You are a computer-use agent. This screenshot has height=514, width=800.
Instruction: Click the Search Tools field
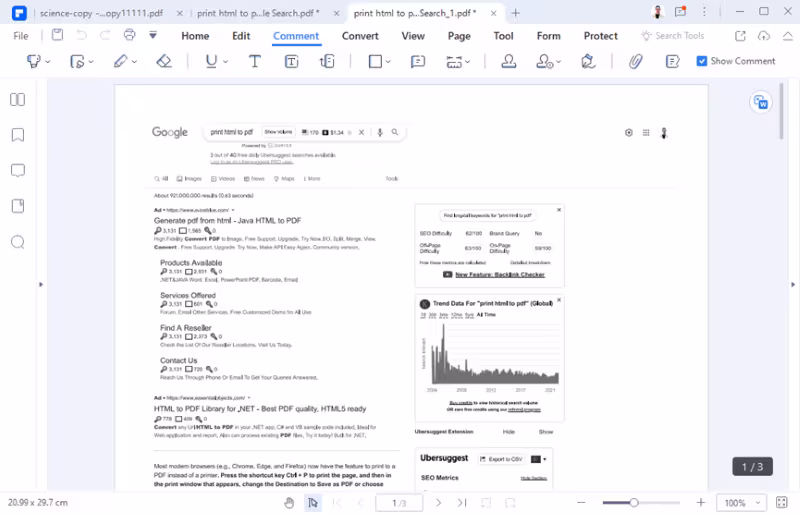coord(673,35)
